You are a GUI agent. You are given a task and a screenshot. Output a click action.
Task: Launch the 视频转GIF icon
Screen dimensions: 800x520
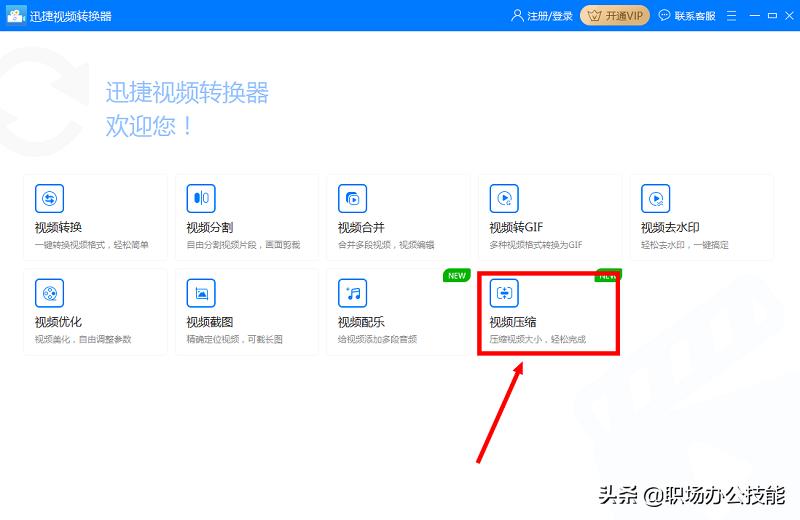coord(504,199)
